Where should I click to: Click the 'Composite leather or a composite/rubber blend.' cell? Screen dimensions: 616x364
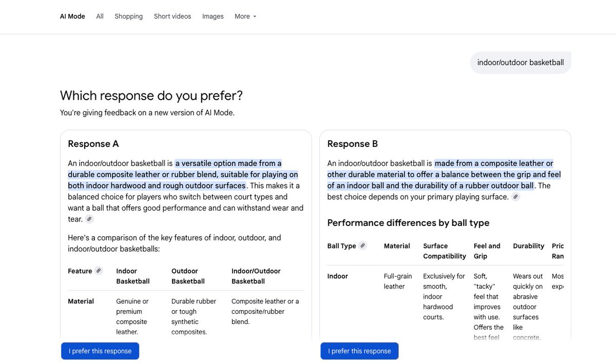[x=265, y=311]
